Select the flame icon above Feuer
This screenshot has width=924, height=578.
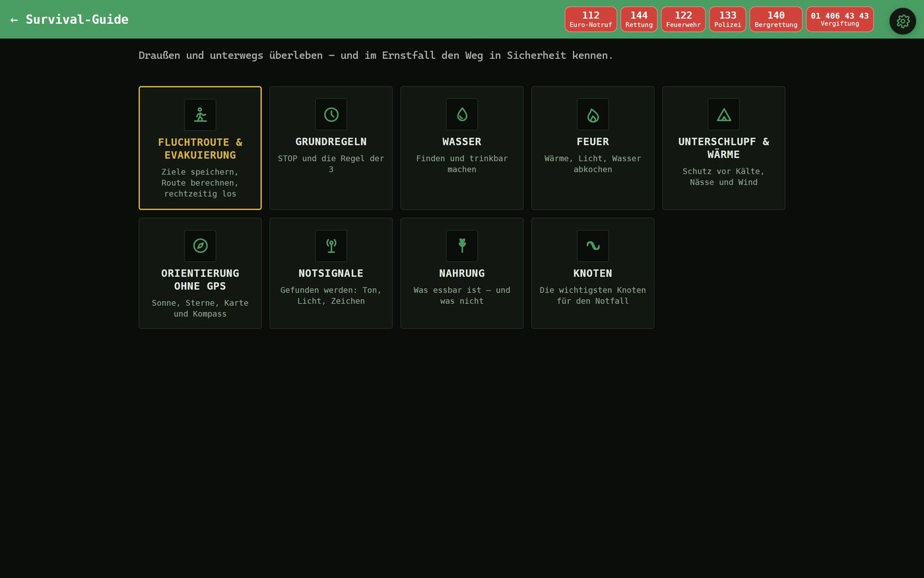593,114
